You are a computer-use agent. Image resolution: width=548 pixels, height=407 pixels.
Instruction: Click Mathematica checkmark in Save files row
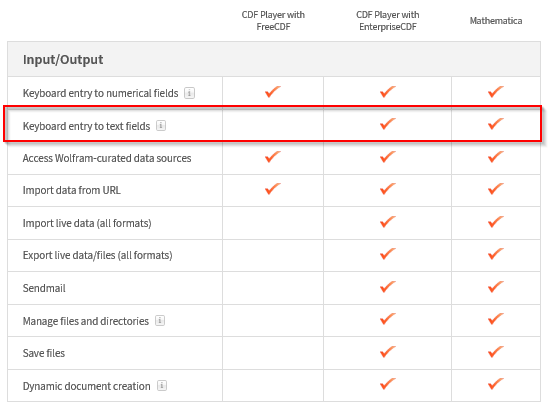click(x=496, y=351)
